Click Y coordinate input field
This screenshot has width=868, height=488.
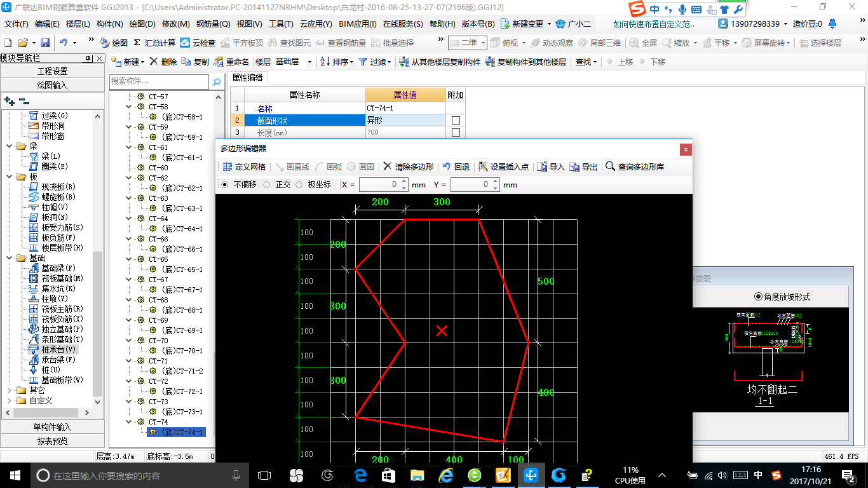click(x=471, y=184)
